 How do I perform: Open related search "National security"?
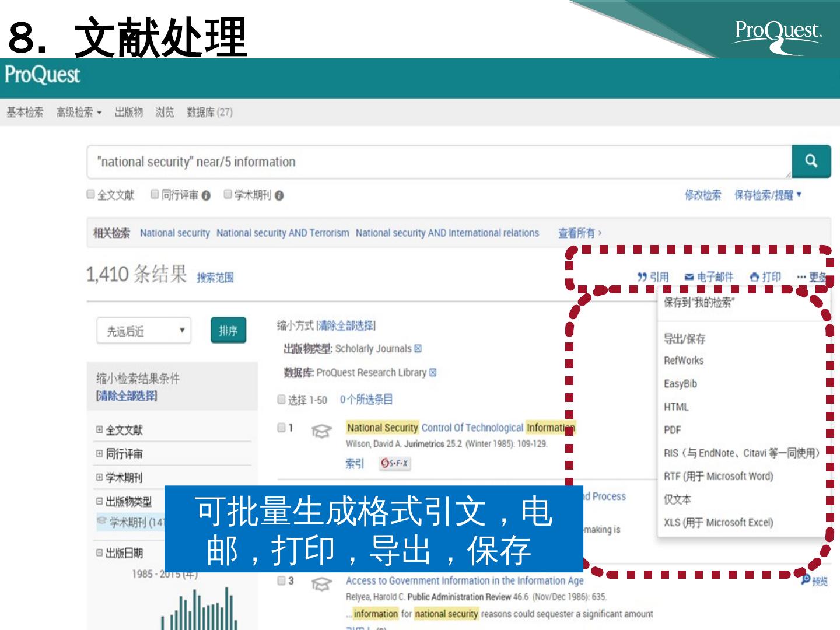click(175, 233)
